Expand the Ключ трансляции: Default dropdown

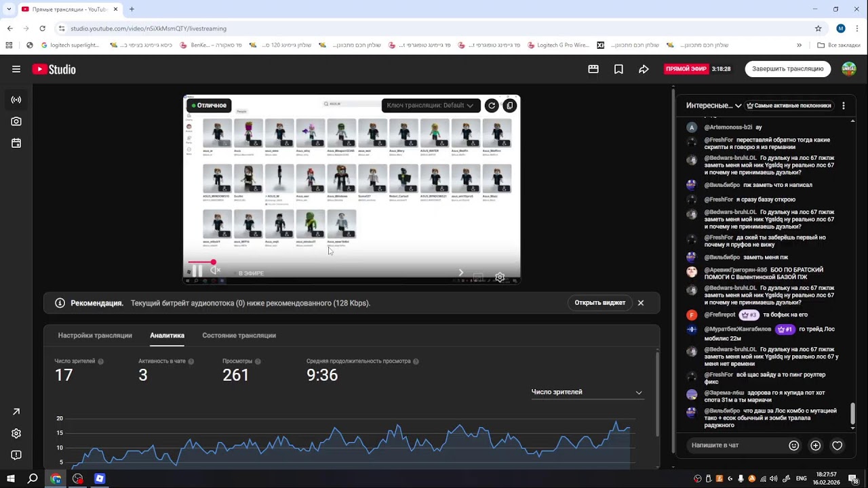pyautogui.click(x=431, y=106)
